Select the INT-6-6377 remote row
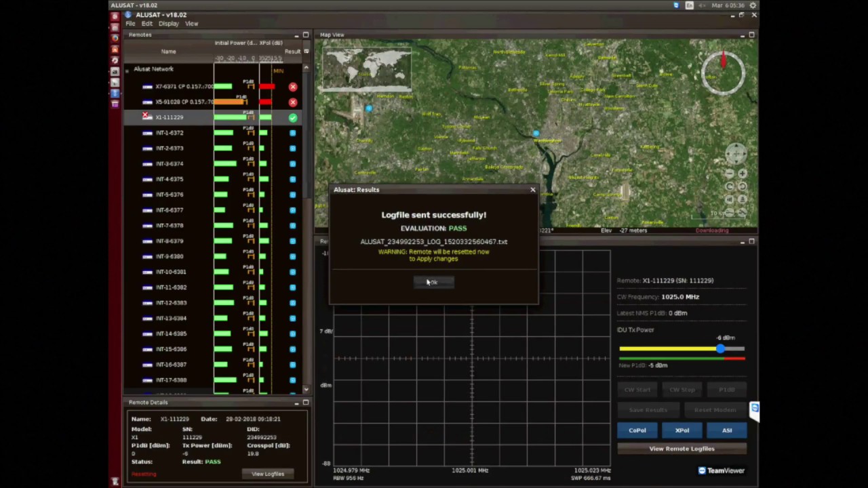This screenshot has height=488, width=868. [x=214, y=210]
